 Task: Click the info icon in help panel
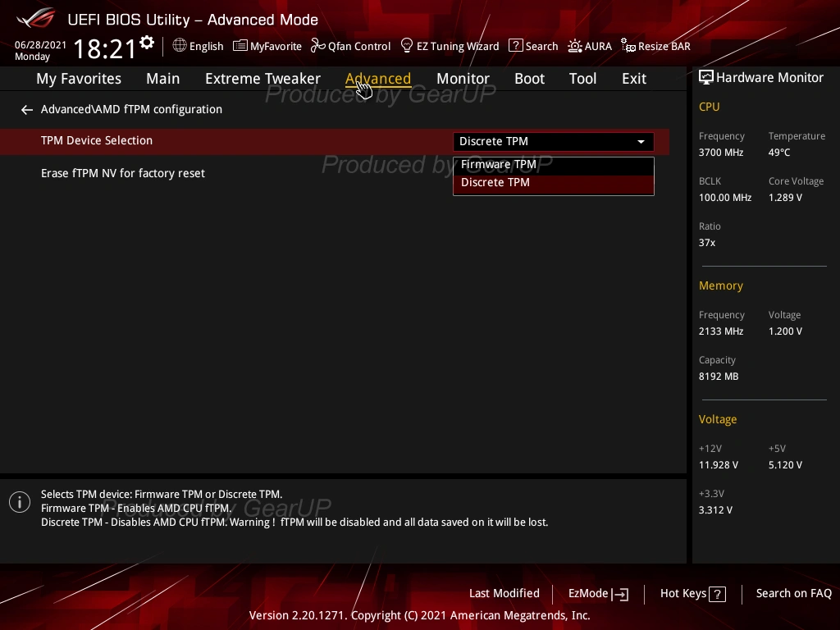(20, 502)
